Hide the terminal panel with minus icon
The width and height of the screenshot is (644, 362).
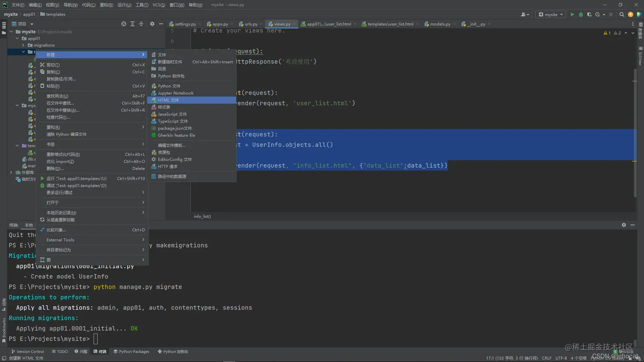coord(632,225)
